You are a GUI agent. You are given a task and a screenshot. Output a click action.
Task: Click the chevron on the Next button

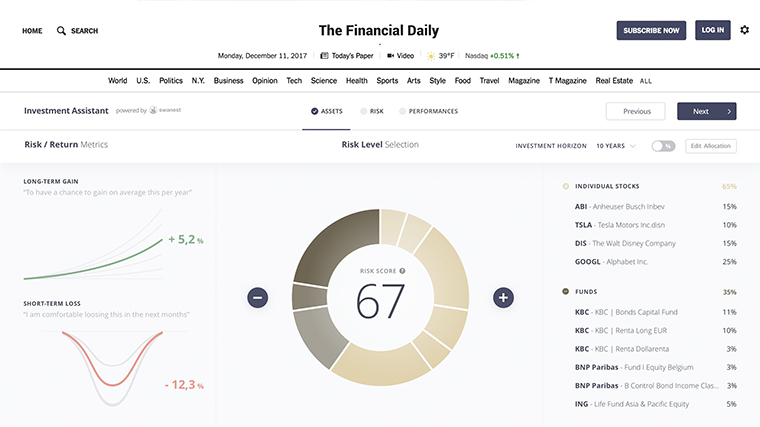pos(729,111)
